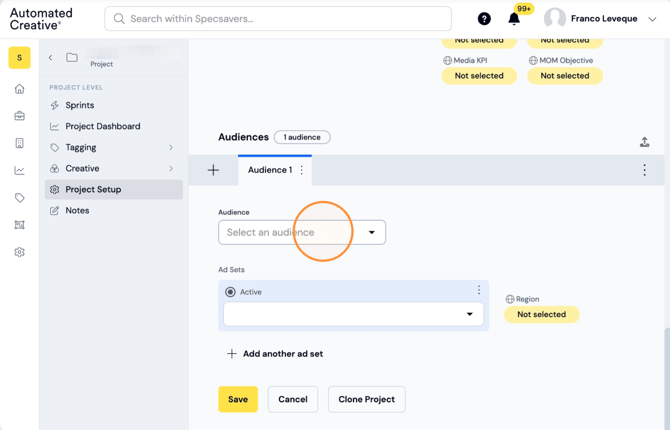Click the 99+ notification count badge
Image resolution: width=670 pixels, height=430 pixels.
(x=524, y=9)
